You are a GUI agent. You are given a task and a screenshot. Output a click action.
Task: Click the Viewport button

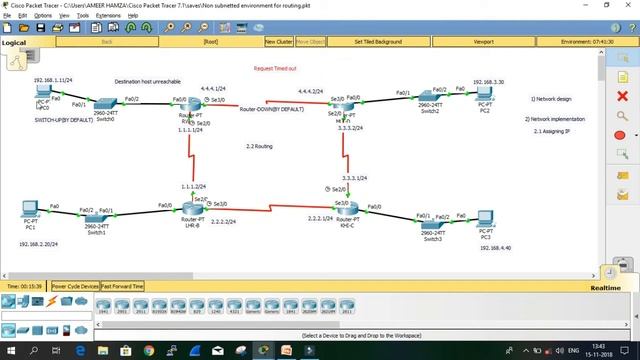coord(484,42)
